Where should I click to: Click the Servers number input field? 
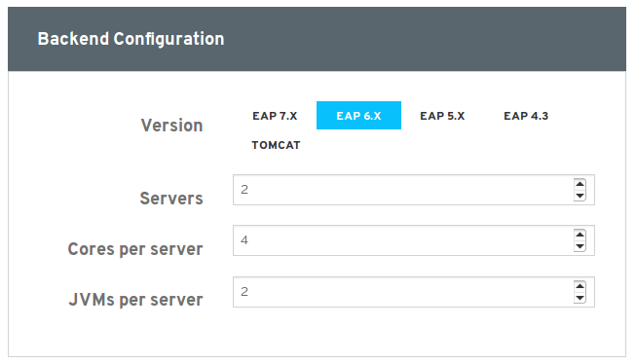(x=414, y=190)
